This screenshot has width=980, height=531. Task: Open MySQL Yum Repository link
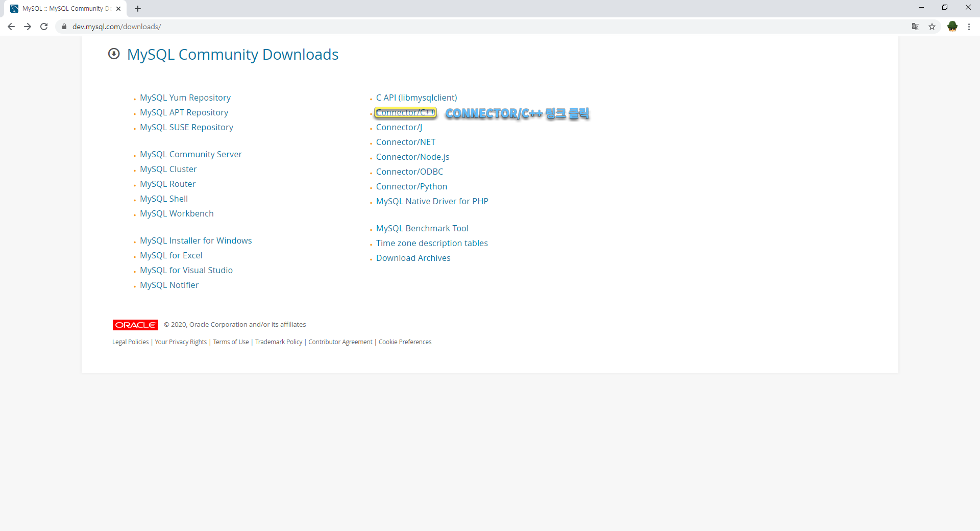pos(185,98)
